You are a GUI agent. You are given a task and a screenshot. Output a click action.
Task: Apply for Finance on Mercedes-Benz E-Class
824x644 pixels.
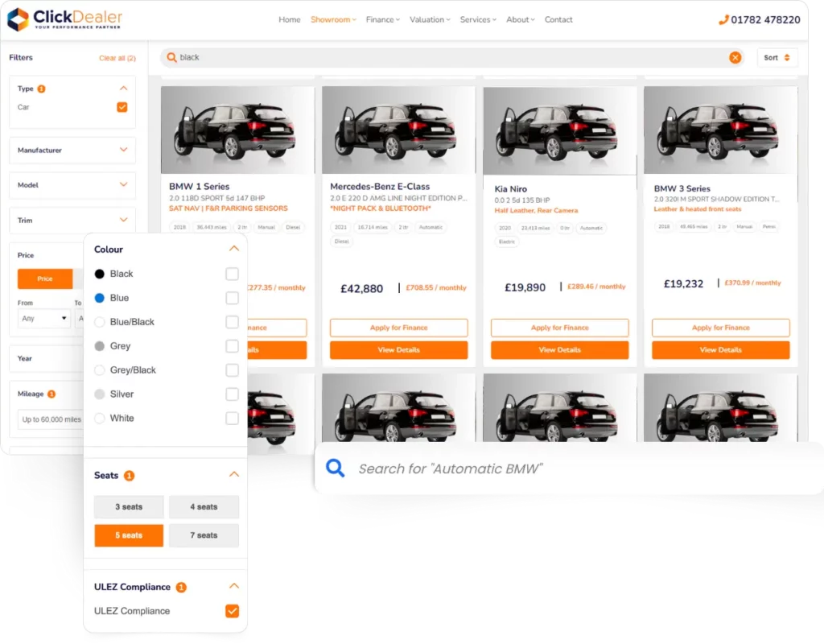399,328
